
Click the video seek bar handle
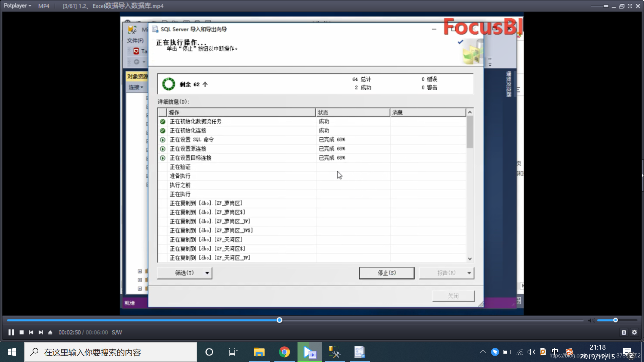pos(279,320)
